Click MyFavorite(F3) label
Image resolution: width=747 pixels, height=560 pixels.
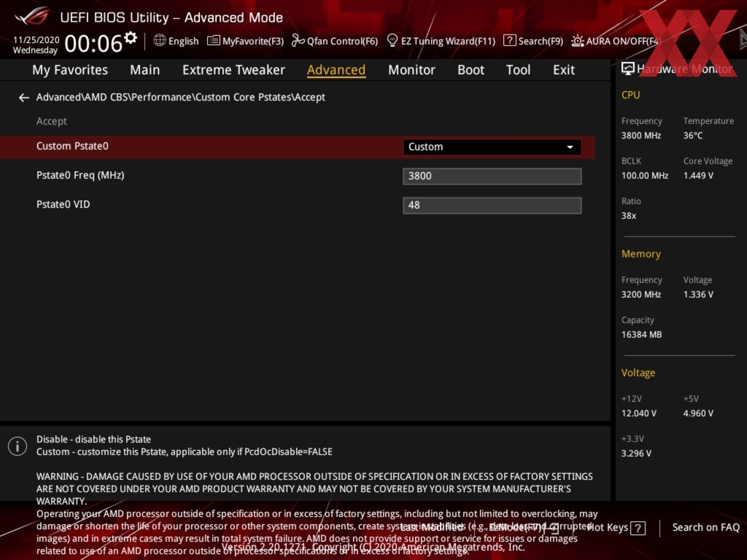[x=253, y=41]
